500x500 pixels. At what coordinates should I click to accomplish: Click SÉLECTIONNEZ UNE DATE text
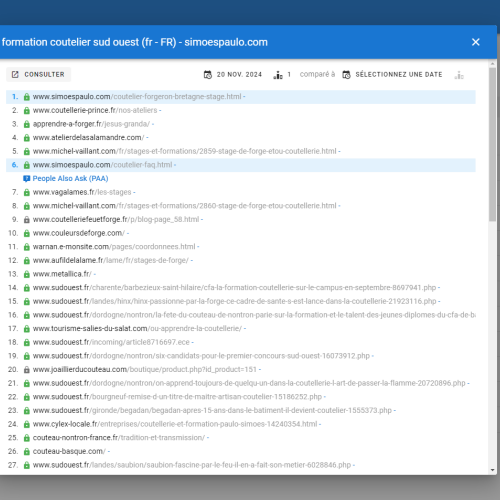click(399, 74)
